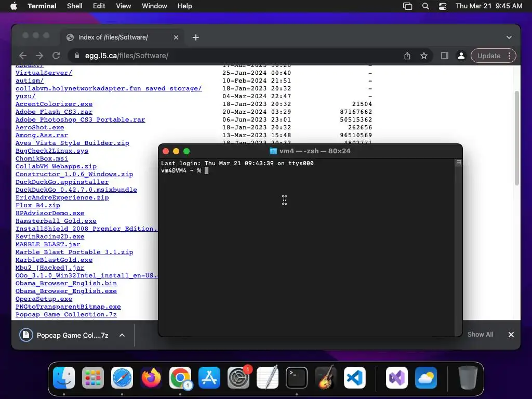Click Popcap_Game_Collection.7z link
The height and width of the screenshot is (399, 532).
point(66,314)
